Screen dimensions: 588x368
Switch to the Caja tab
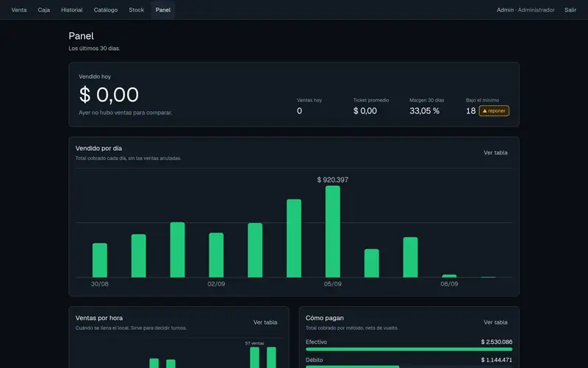click(44, 10)
